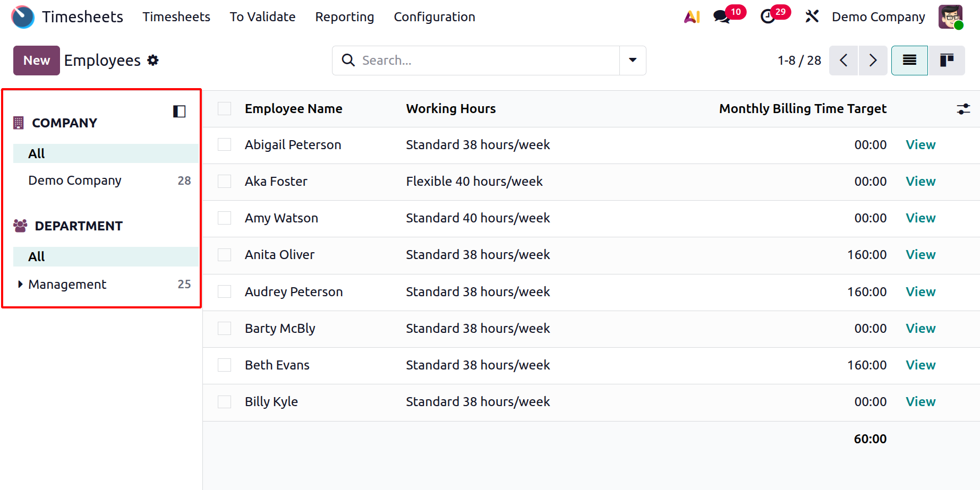Select all rows with header checkbox
Image resolution: width=980 pixels, height=490 pixels.
[x=225, y=109]
